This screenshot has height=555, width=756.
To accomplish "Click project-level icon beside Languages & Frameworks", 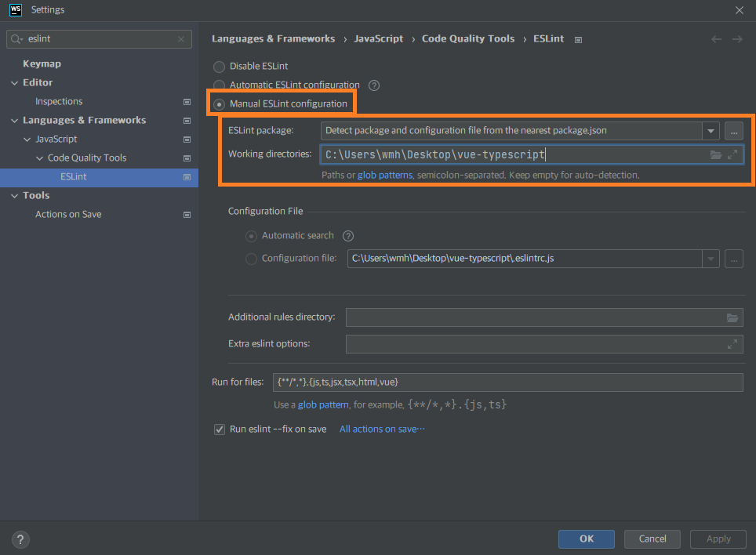I will 187,121.
